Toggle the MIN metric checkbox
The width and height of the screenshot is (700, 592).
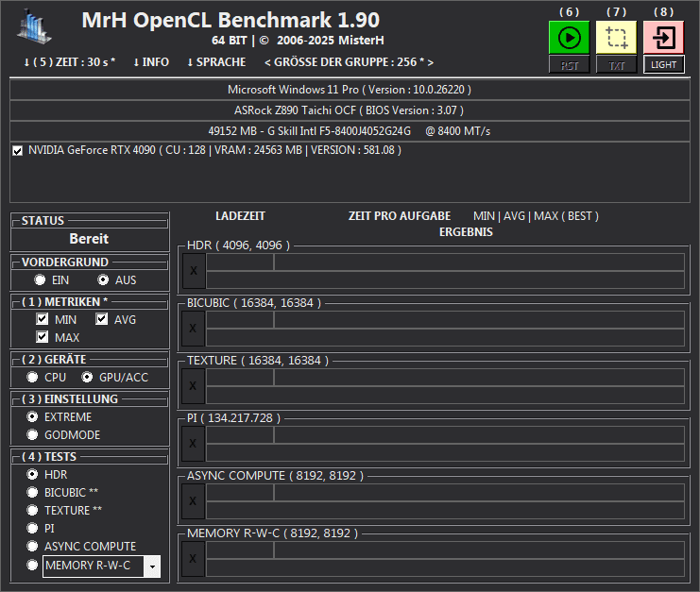43,319
